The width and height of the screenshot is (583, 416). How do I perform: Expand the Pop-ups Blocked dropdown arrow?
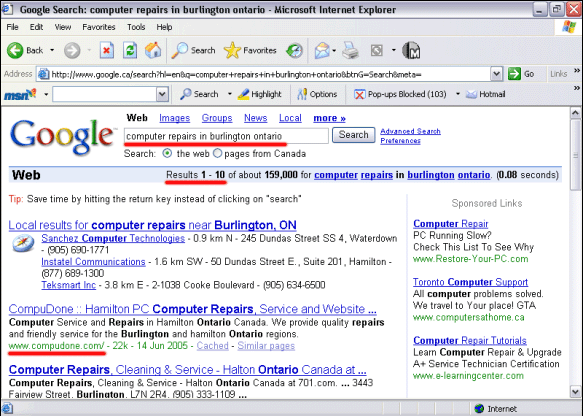point(458,94)
